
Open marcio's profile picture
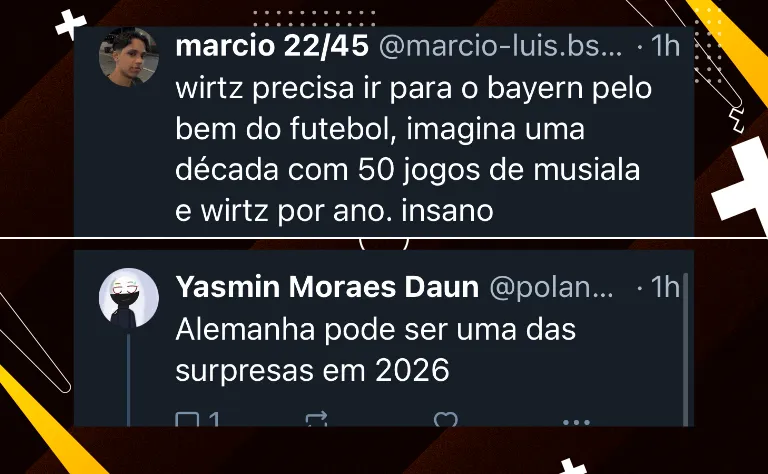coord(129,57)
